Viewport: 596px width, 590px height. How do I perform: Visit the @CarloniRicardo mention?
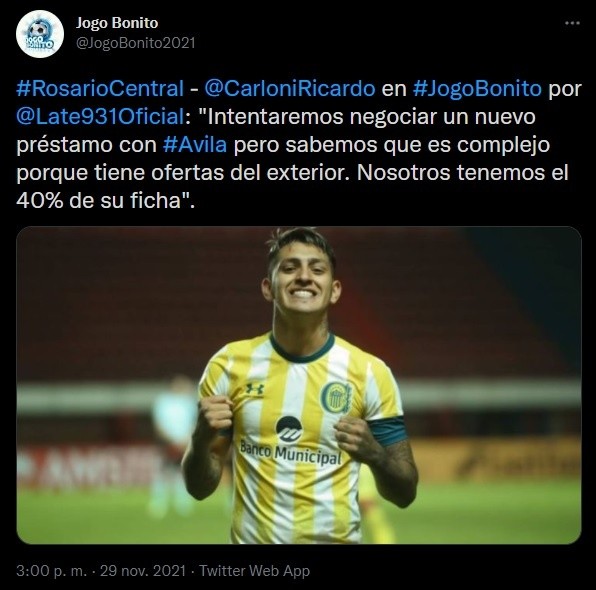coord(290,89)
